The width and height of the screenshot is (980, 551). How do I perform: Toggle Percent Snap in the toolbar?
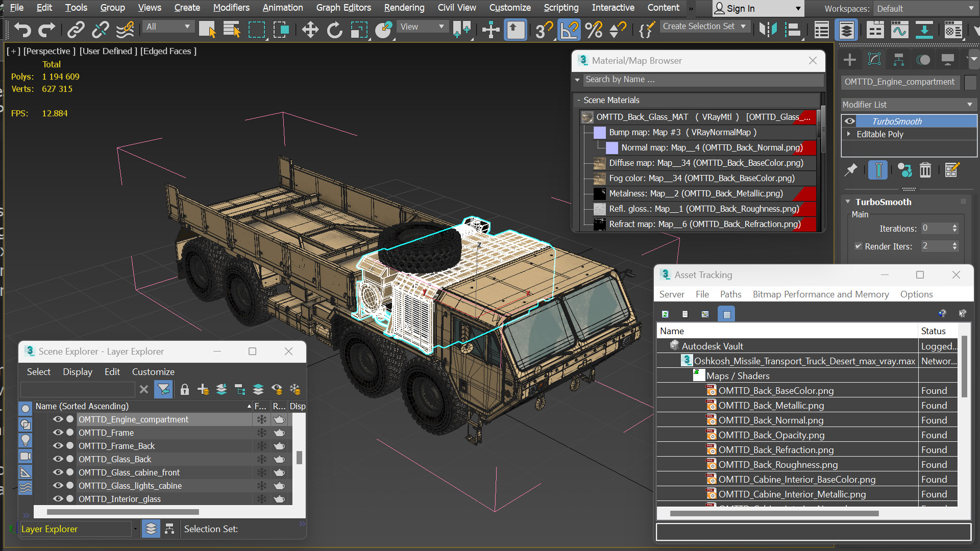(594, 30)
